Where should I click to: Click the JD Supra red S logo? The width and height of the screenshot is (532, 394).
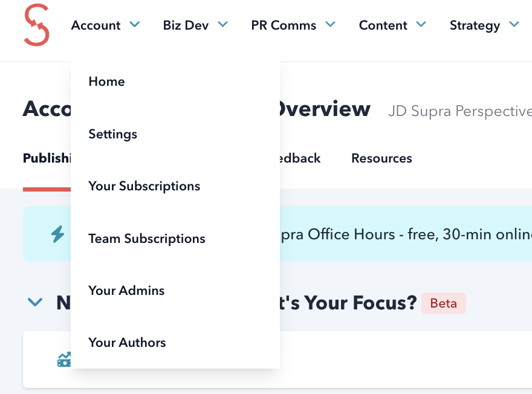click(x=36, y=26)
